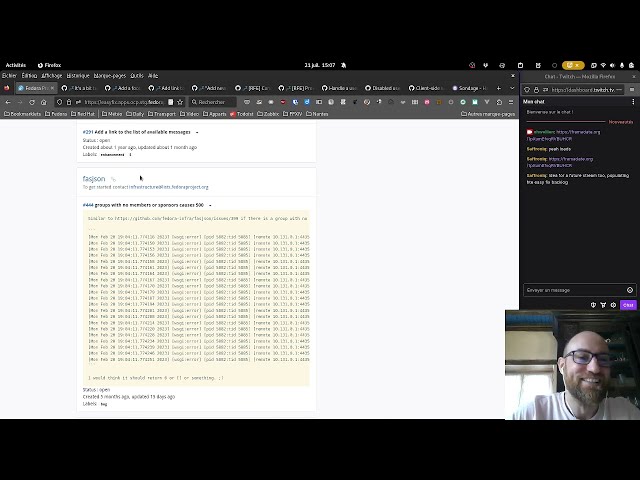Click the clock showing 31 juil. 15:07
640x480 pixels.
click(320, 65)
